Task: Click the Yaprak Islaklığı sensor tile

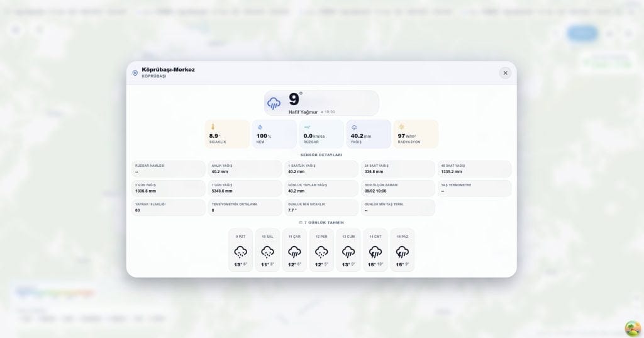Action: (x=169, y=208)
